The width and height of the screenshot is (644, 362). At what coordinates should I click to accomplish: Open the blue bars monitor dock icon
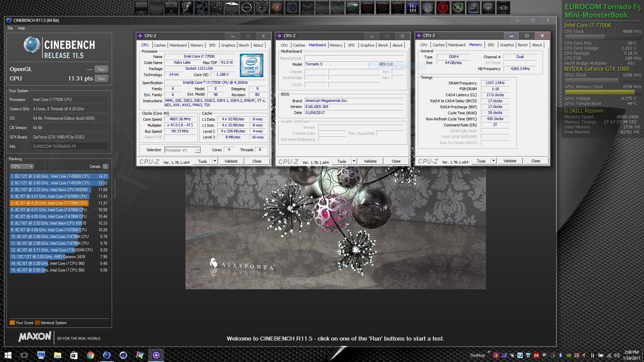point(413,7)
